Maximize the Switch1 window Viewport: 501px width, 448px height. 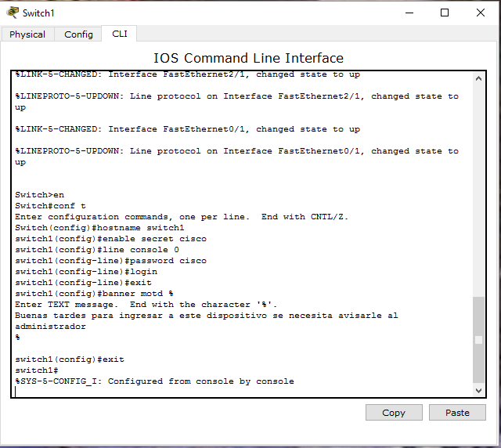[x=445, y=13]
